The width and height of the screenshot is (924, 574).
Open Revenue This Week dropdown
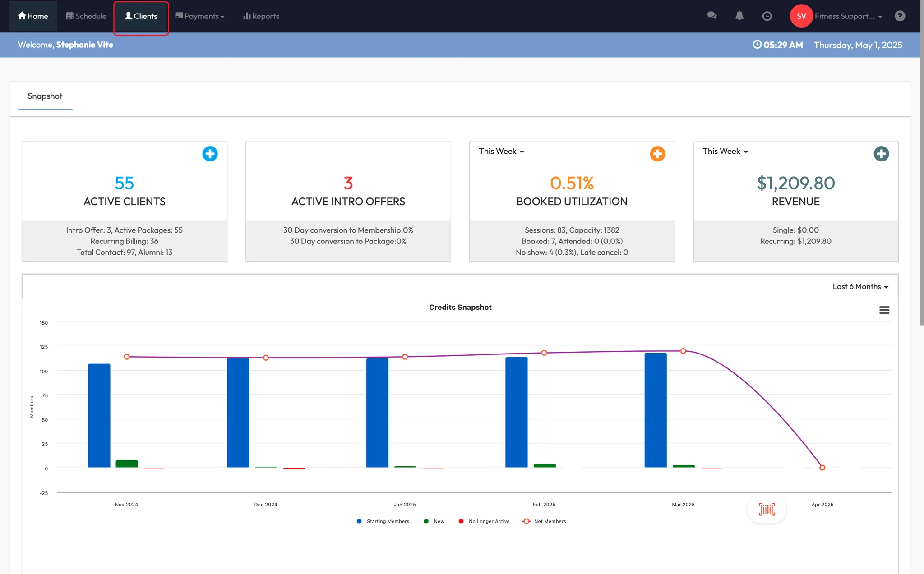point(725,152)
